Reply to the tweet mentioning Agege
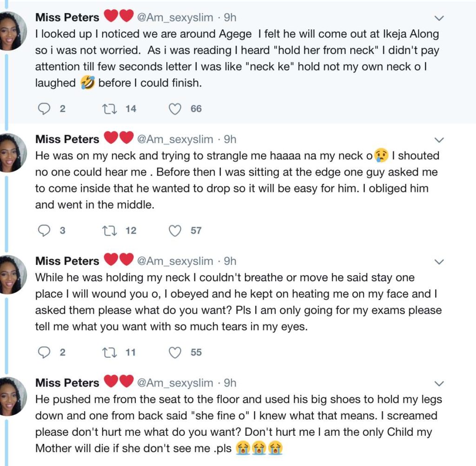Viewport: 476px width, 466px height. click(43, 109)
